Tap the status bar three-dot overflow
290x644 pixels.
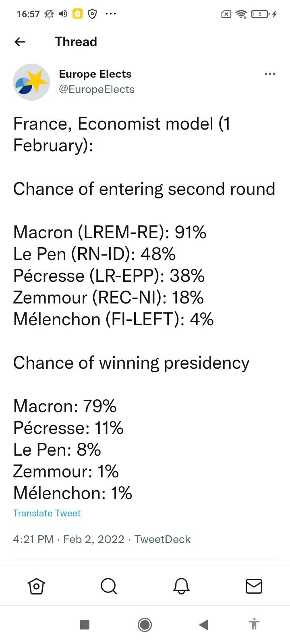pyautogui.click(x=110, y=14)
